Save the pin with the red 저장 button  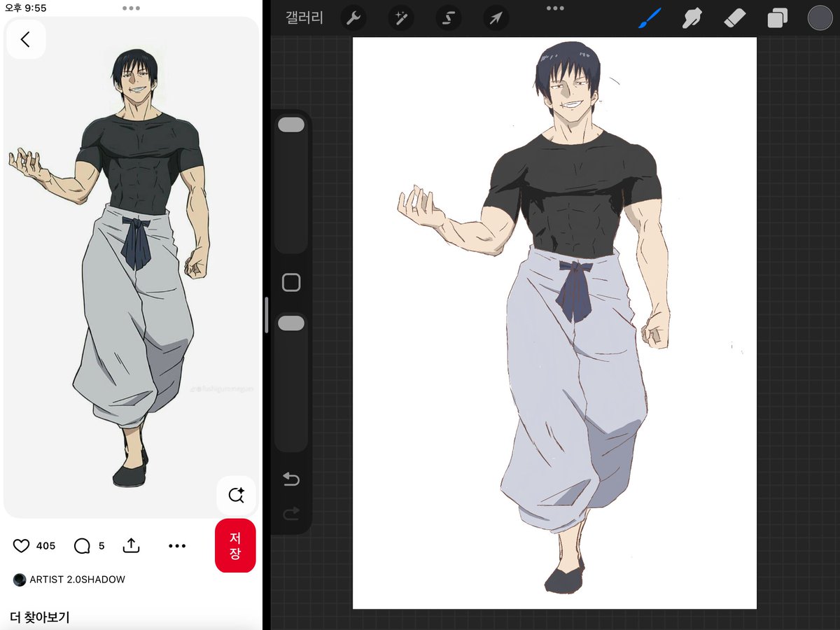point(235,546)
